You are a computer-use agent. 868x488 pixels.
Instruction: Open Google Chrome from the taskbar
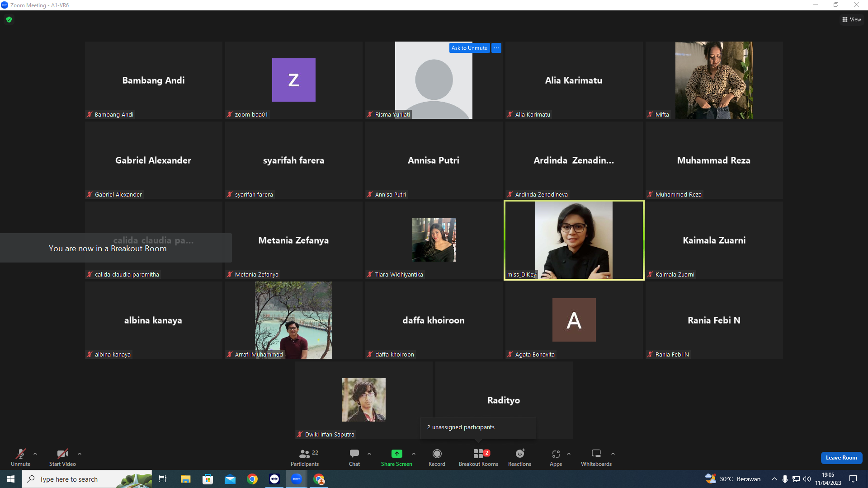point(252,479)
